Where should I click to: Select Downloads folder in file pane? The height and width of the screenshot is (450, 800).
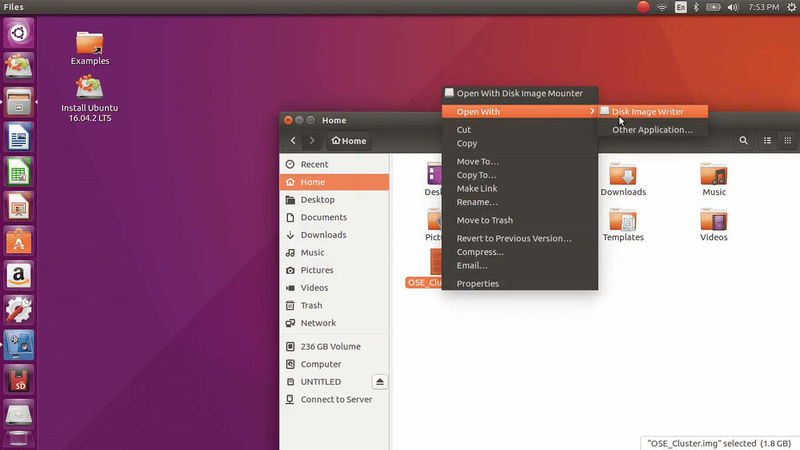tap(623, 180)
